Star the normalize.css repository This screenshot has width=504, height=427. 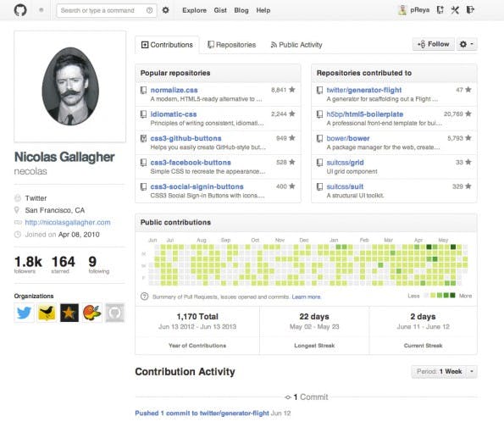click(x=292, y=90)
